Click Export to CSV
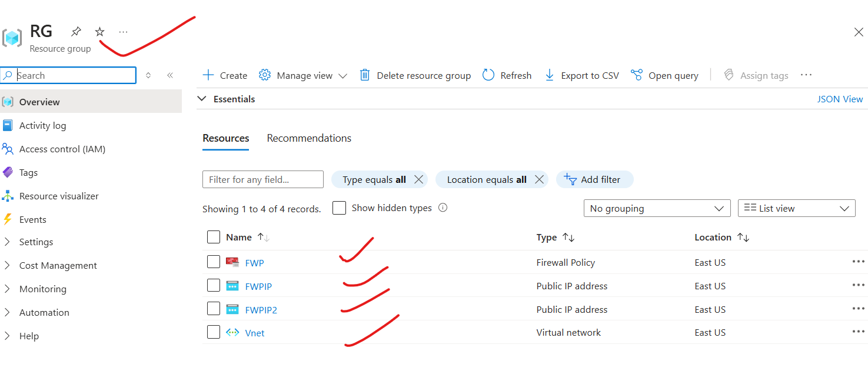The image size is (868, 381). tap(581, 75)
